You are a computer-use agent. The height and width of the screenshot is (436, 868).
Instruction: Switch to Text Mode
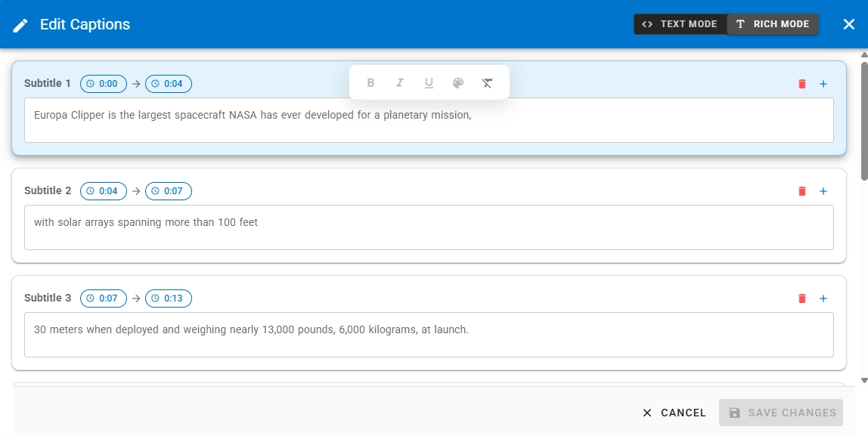680,24
